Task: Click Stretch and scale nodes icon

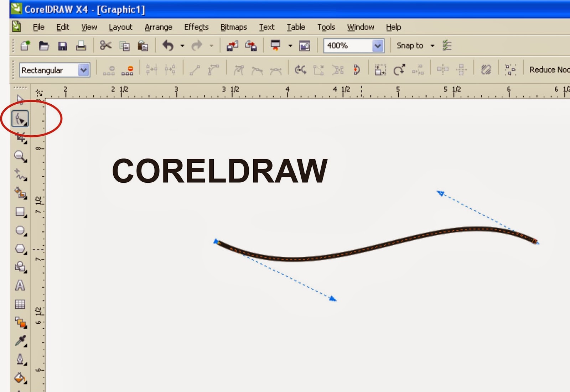Action: [380, 70]
